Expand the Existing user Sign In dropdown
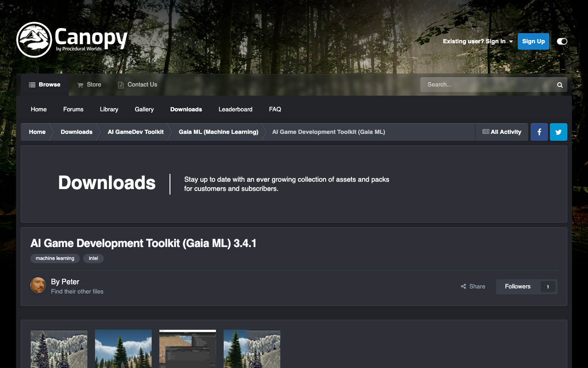The height and width of the screenshot is (368, 588). tap(478, 41)
